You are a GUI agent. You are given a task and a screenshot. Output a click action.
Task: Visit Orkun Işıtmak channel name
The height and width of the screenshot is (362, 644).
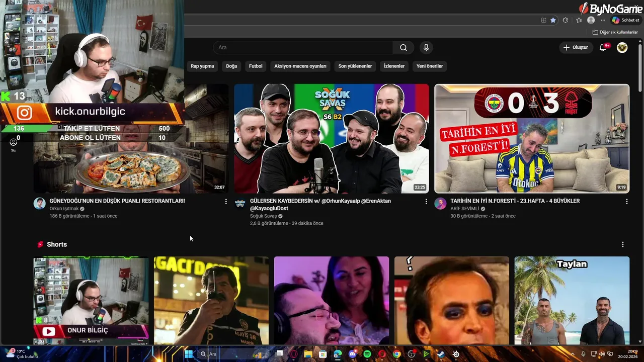point(64,209)
